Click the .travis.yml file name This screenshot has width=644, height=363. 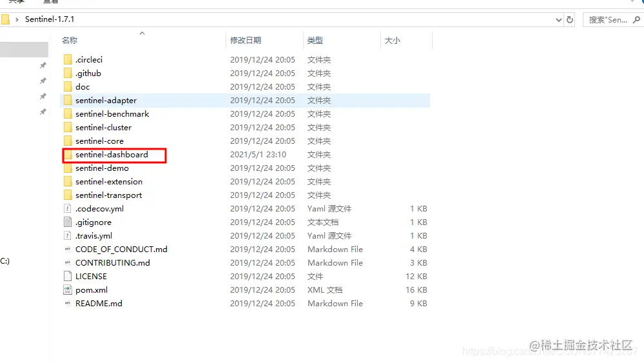pos(93,236)
